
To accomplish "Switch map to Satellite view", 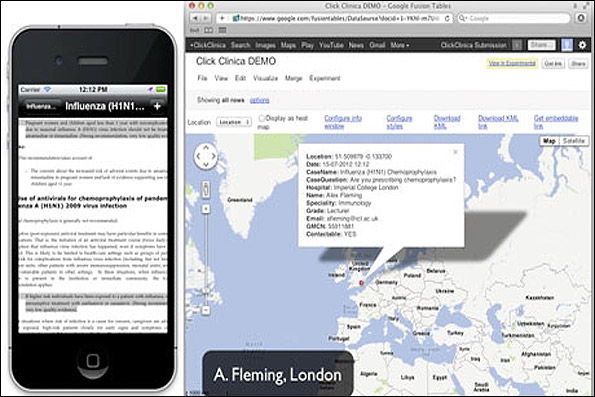I will [x=573, y=141].
